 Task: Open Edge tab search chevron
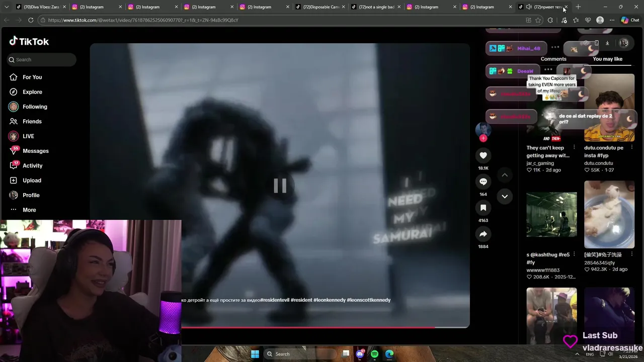[x=6, y=7]
